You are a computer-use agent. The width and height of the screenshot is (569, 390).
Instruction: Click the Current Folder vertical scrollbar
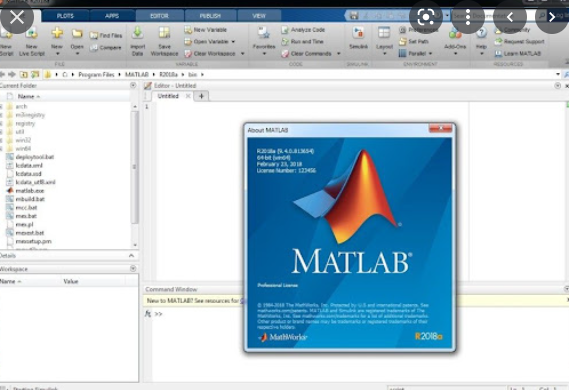point(134,167)
